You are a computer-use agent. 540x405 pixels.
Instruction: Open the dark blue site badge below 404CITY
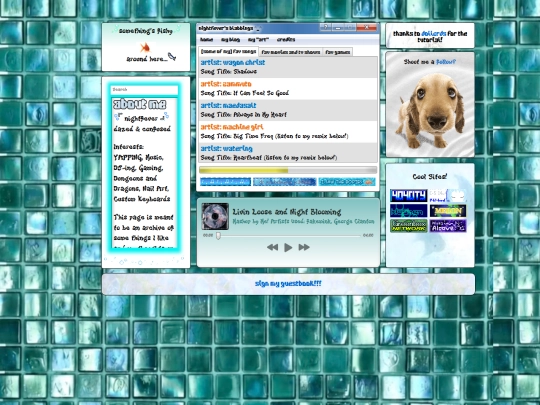tap(409, 211)
